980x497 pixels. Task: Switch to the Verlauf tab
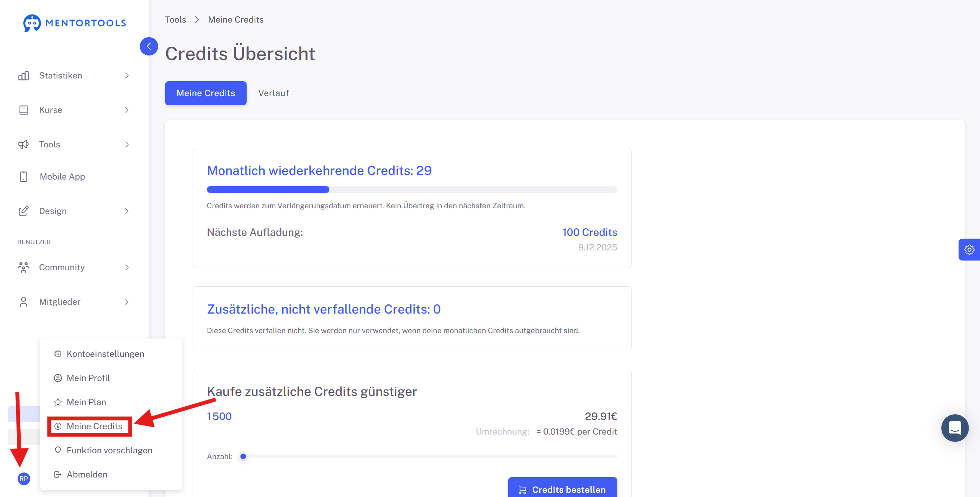273,93
